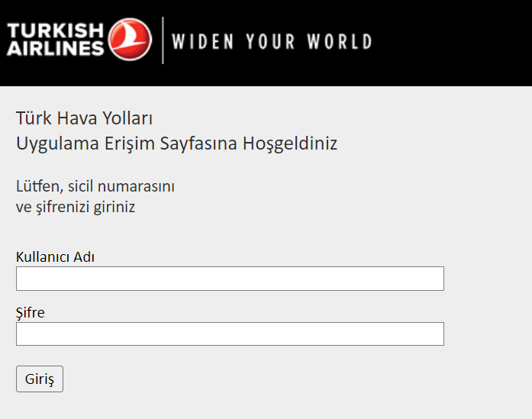Click the word AIRLINES in the logo
This screenshot has width=532, height=419.
(x=55, y=48)
